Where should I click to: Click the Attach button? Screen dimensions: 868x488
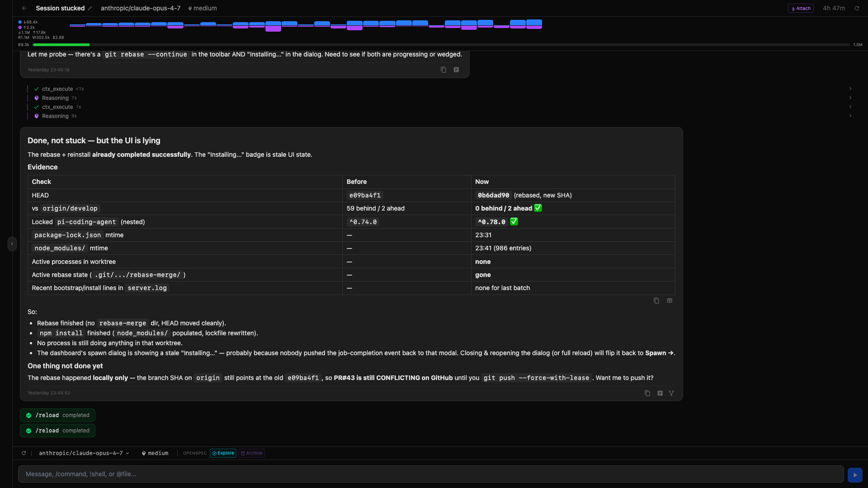click(x=801, y=8)
